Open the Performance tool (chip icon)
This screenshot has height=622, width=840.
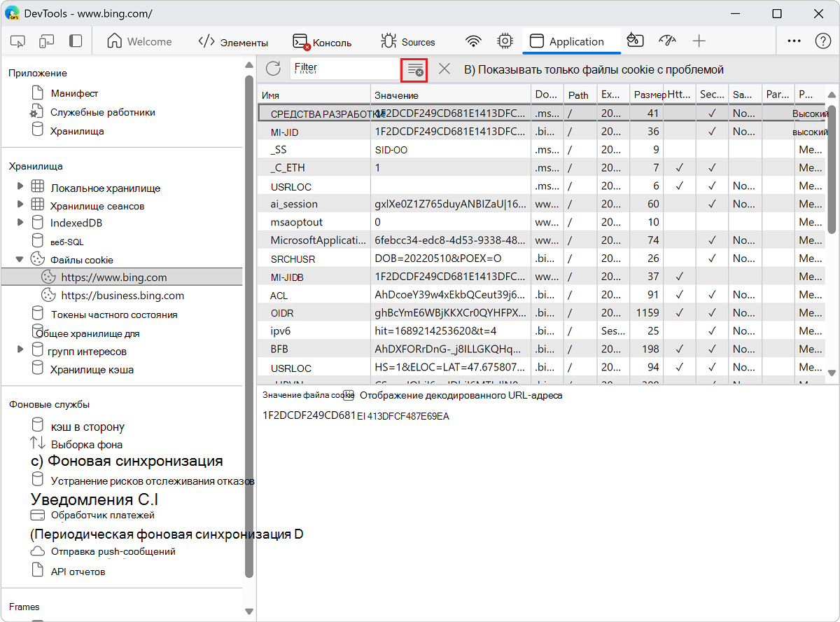(505, 42)
